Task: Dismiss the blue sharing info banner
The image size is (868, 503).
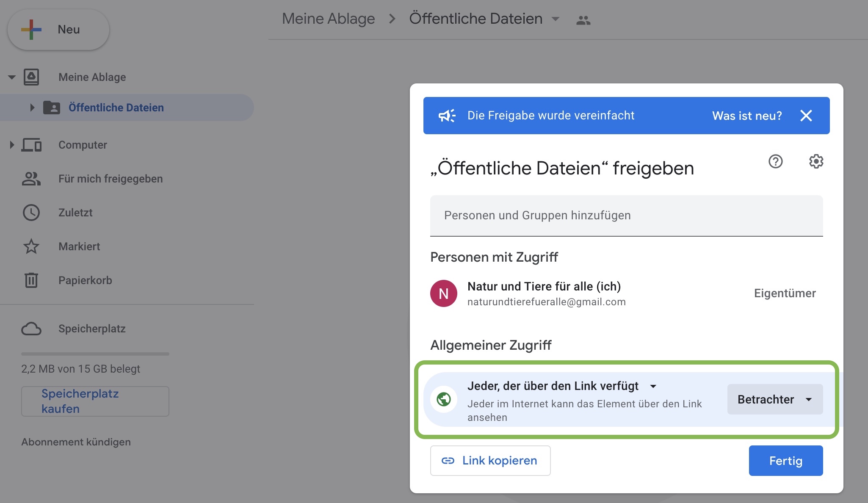Action: point(806,116)
